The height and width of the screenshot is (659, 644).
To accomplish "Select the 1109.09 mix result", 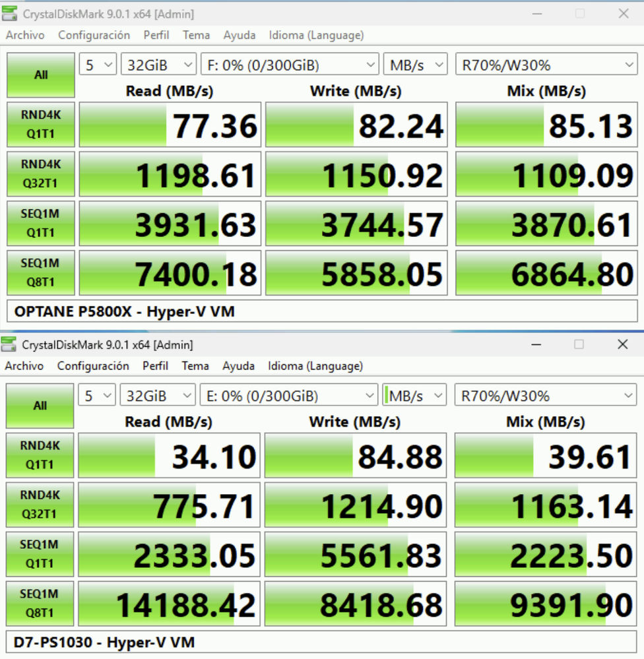I will [546, 174].
